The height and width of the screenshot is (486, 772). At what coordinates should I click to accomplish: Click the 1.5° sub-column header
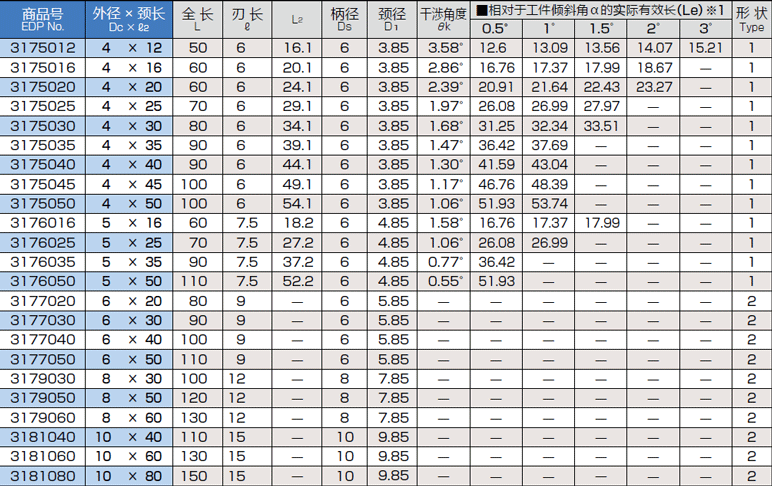click(x=601, y=29)
